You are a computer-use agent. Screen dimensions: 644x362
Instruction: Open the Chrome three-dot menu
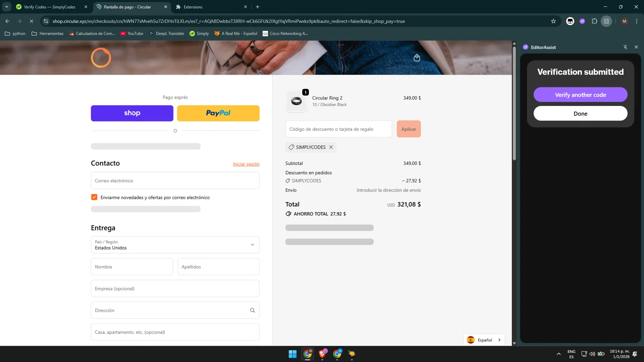click(637, 21)
